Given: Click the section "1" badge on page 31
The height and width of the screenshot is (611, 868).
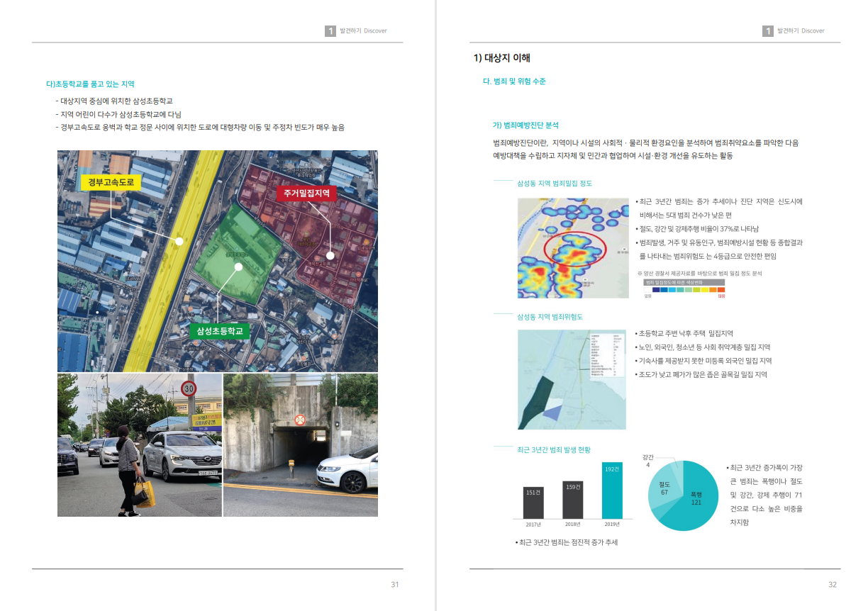Looking at the screenshot, I should pyautogui.click(x=330, y=31).
